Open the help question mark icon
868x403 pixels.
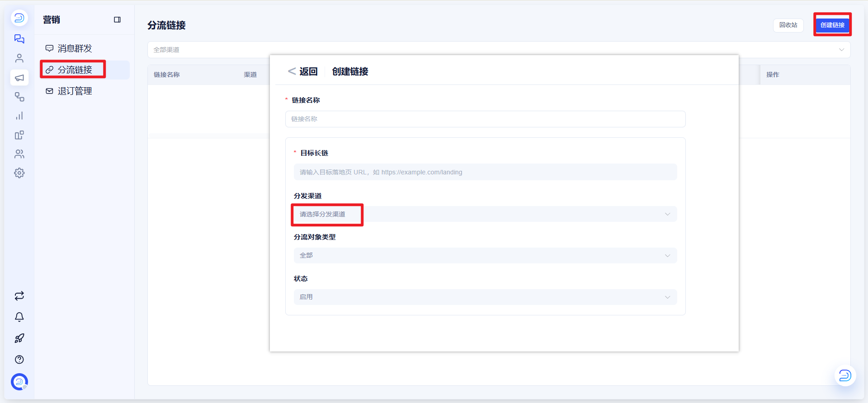[19, 360]
